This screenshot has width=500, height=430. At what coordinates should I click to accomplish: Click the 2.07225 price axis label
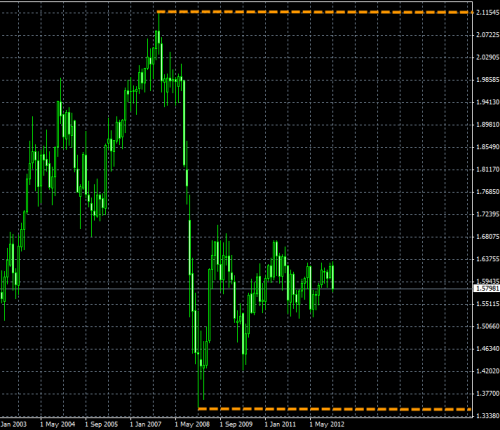click(488, 35)
